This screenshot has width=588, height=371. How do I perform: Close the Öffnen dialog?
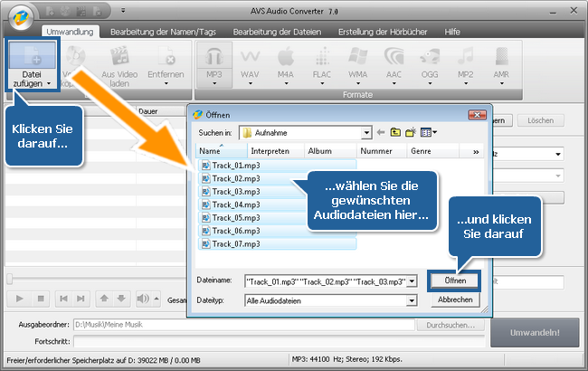(x=477, y=115)
